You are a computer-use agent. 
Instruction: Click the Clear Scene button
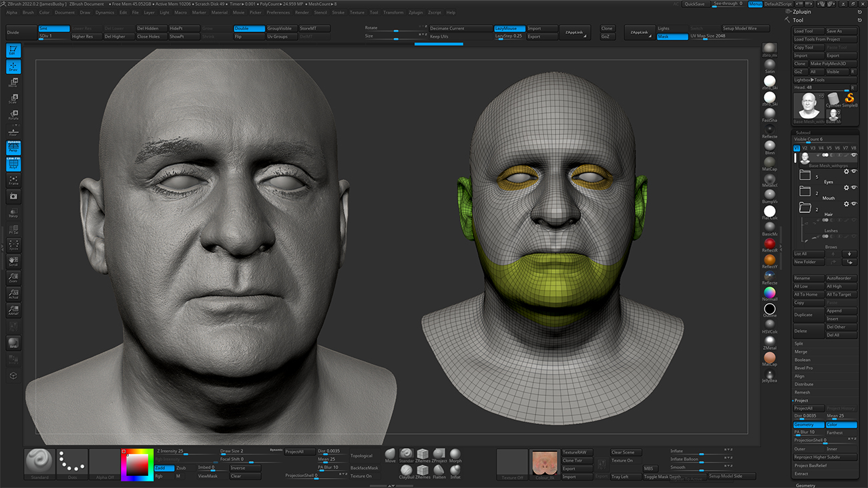tap(626, 452)
